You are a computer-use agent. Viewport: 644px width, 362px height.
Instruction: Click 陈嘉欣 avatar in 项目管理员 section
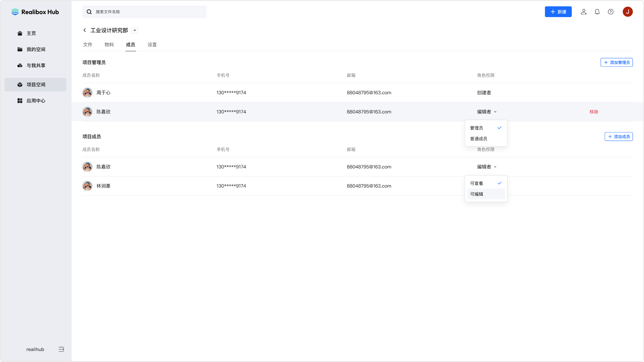coord(87,112)
